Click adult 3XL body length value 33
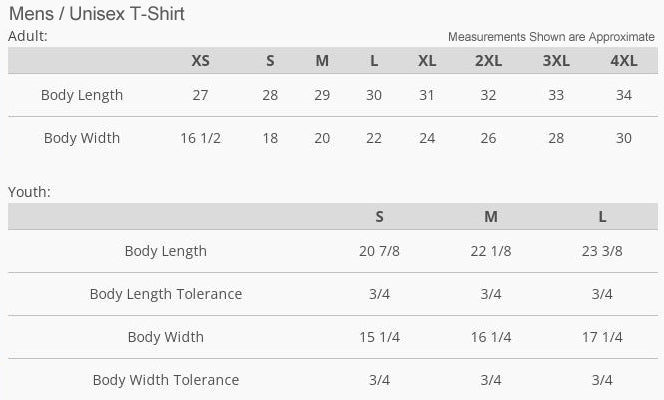 (556, 95)
